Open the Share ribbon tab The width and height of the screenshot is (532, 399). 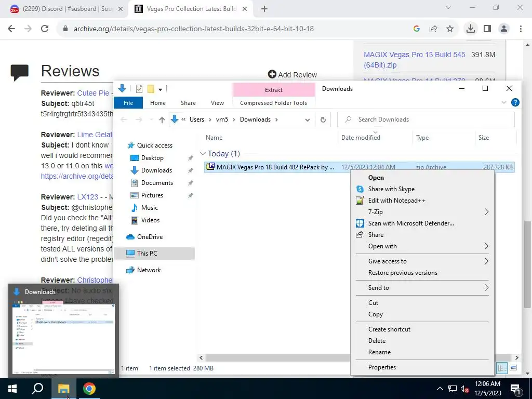188,103
